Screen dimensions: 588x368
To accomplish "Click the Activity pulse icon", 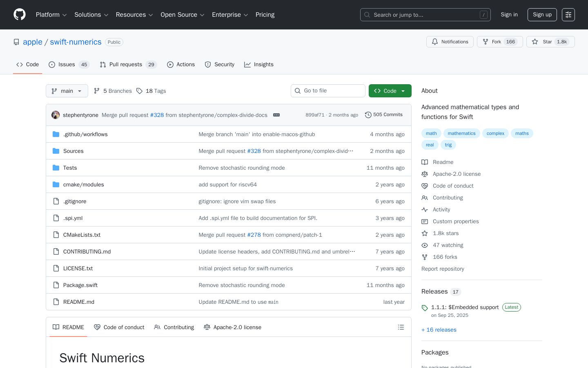I will coord(425,210).
